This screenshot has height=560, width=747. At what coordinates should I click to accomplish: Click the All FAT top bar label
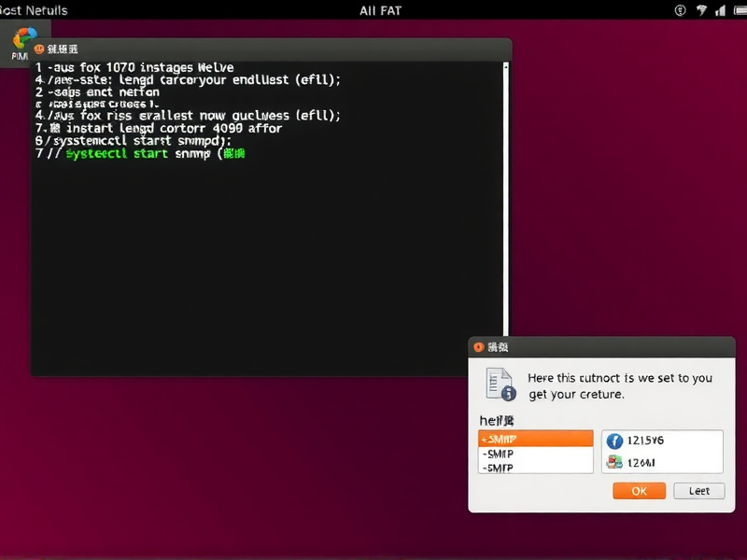[x=380, y=10]
